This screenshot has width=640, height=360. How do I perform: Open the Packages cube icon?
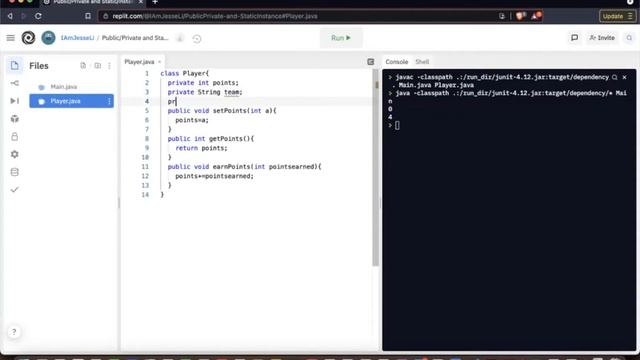15,119
